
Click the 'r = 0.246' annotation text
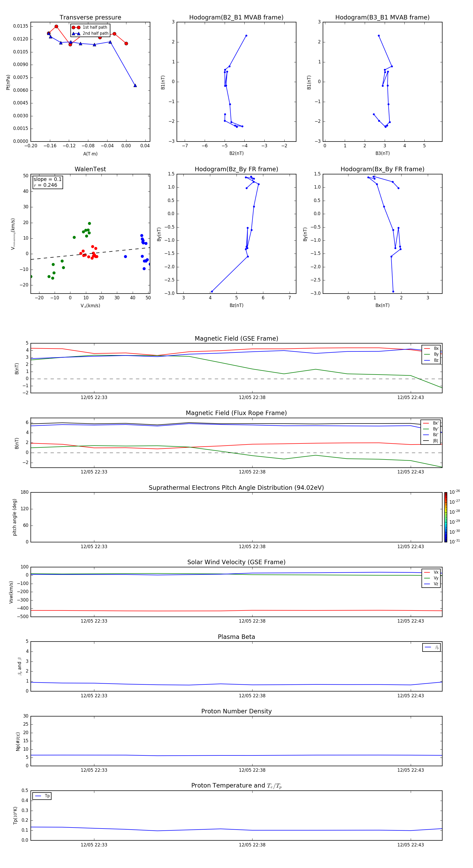pos(45,185)
